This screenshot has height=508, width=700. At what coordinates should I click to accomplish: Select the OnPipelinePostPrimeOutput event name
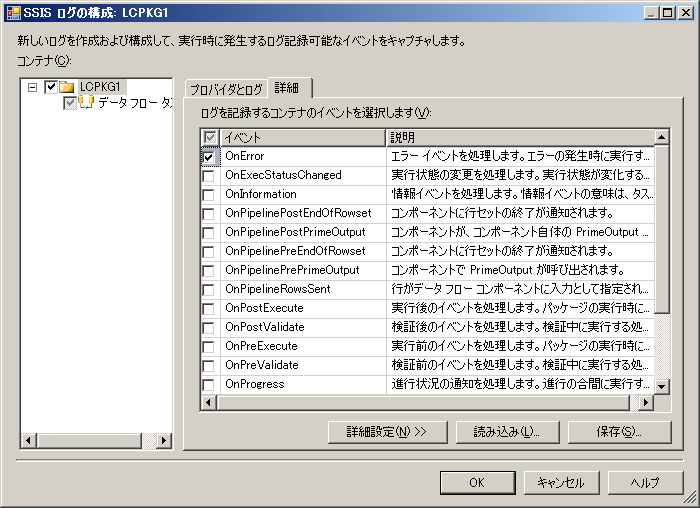pyautogui.click(x=295, y=232)
